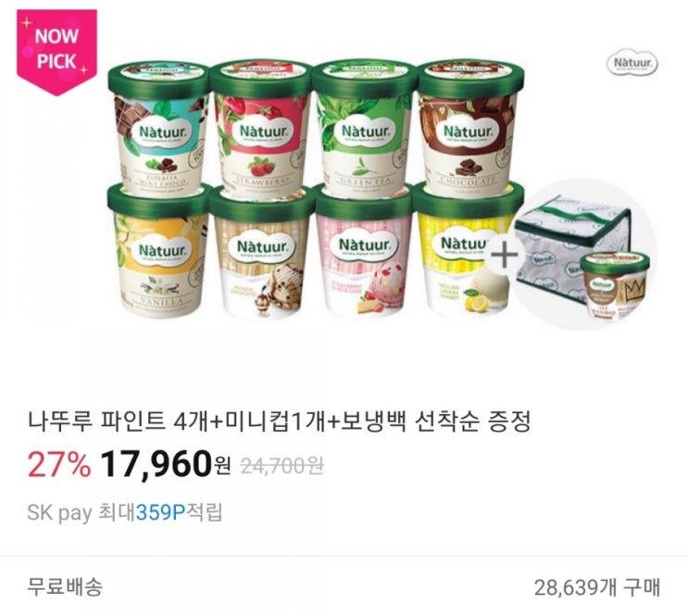
Task: Select the Green Tea ice cream pint
Action: (364, 127)
